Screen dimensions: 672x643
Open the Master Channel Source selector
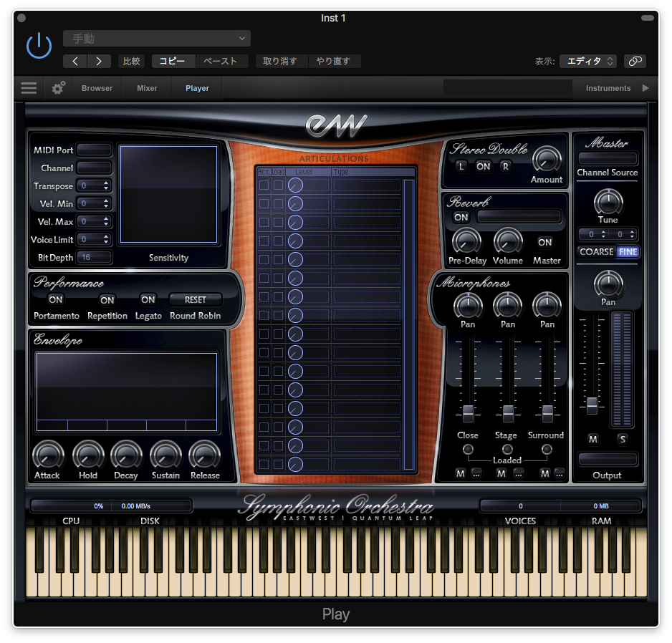tap(608, 158)
